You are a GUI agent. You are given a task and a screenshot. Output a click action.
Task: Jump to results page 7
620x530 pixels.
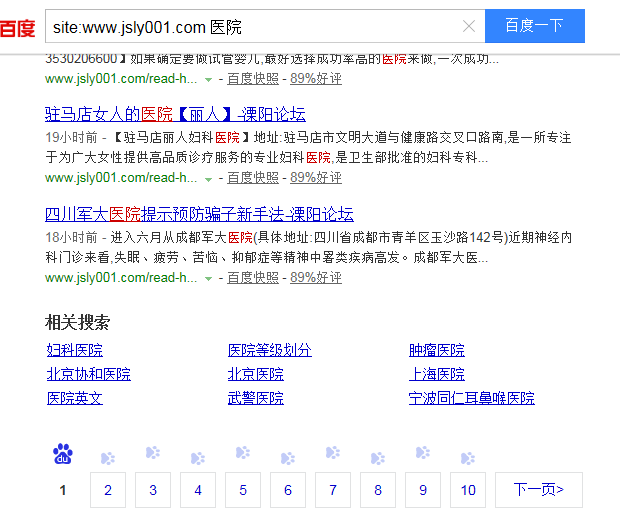333,490
